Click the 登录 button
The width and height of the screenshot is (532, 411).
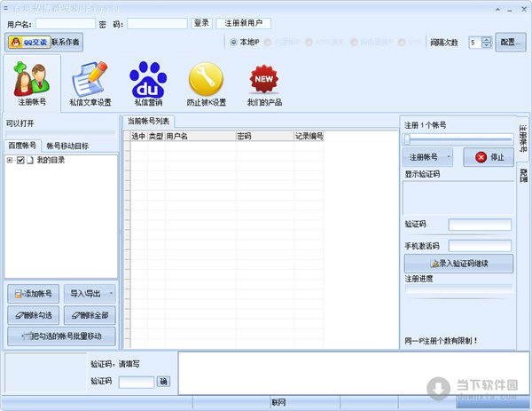(201, 23)
